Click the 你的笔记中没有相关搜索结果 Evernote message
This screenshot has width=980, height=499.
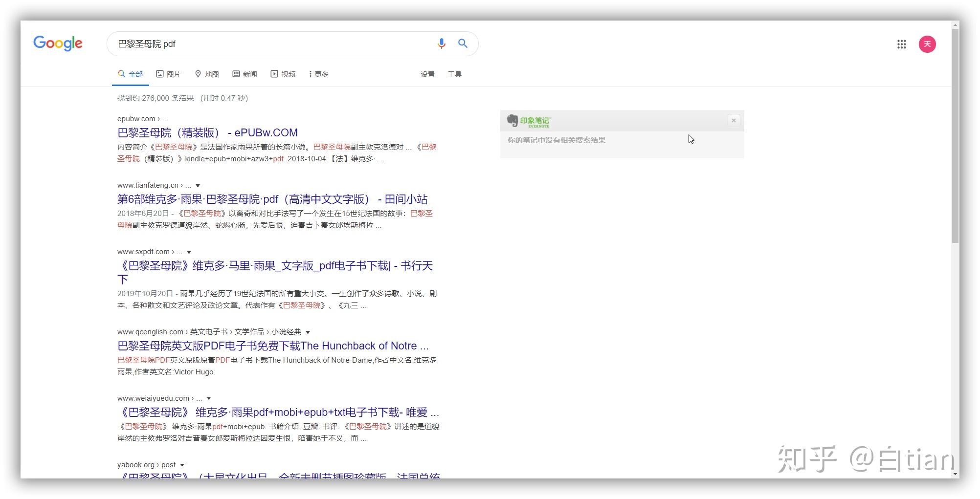557,140
